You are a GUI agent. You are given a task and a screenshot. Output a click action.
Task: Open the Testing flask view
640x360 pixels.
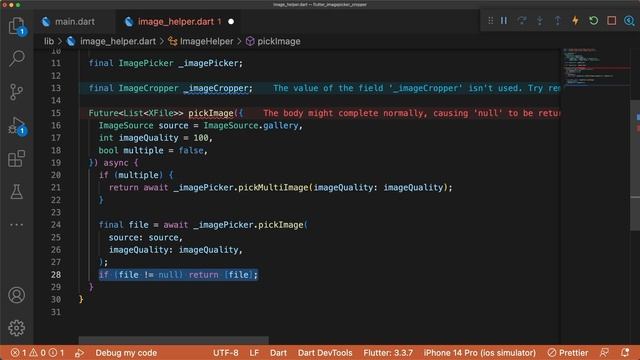(x=17, y=191)
